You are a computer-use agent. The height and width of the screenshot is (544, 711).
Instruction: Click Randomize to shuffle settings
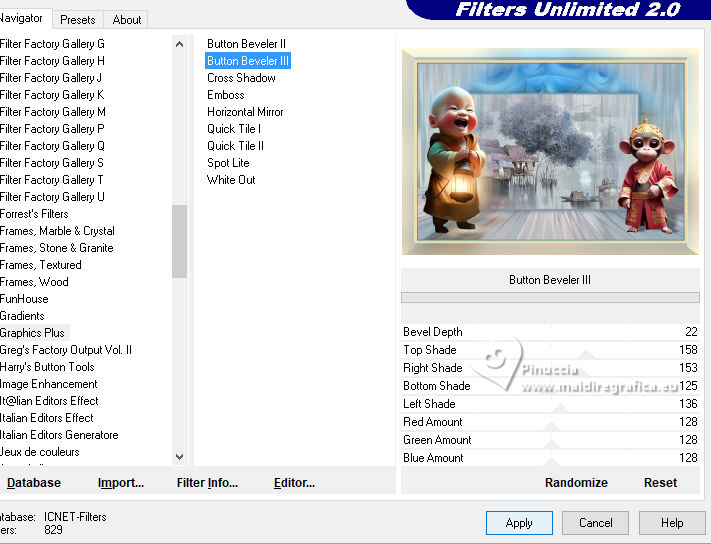(576, 483)
